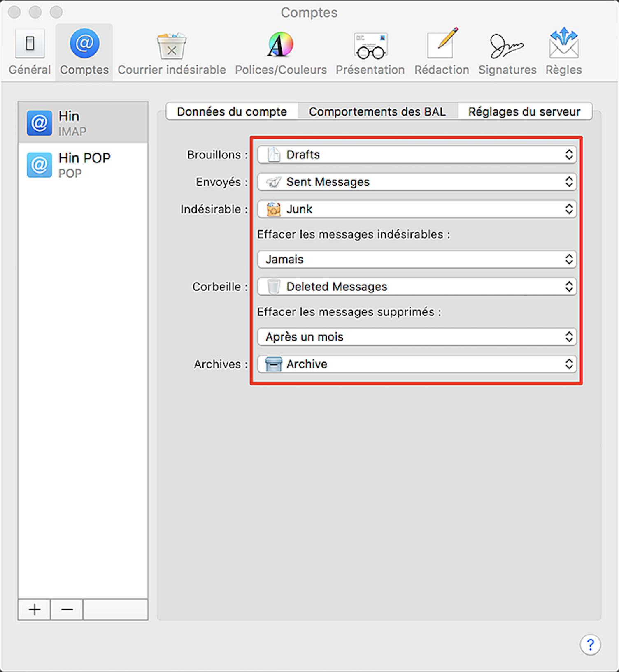Open the Général preferences pane

[30, 52]
